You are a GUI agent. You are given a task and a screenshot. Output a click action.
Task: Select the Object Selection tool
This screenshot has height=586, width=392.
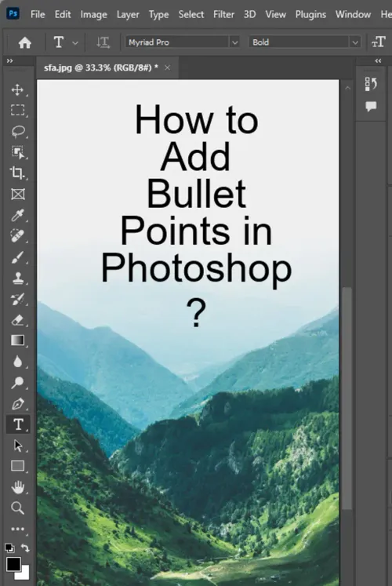click(18, 152)
